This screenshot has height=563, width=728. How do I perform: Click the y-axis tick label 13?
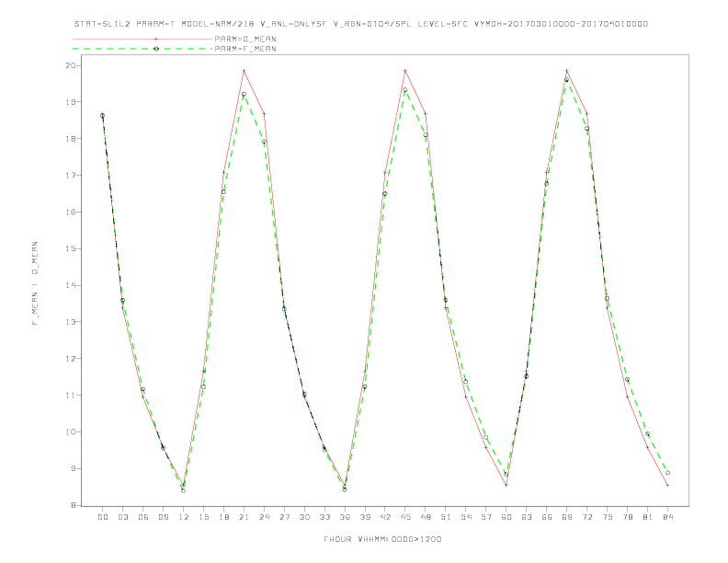click(70, 321)
